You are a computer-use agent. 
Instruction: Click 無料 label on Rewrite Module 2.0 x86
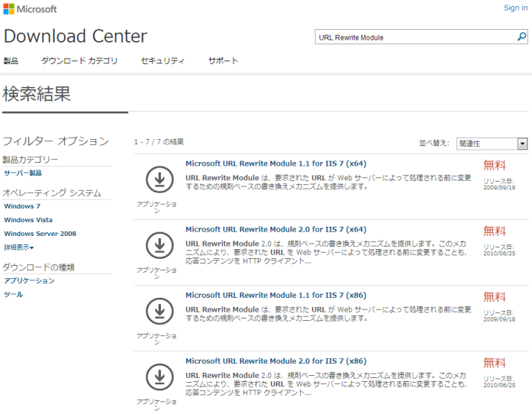[x=495, y=363]
